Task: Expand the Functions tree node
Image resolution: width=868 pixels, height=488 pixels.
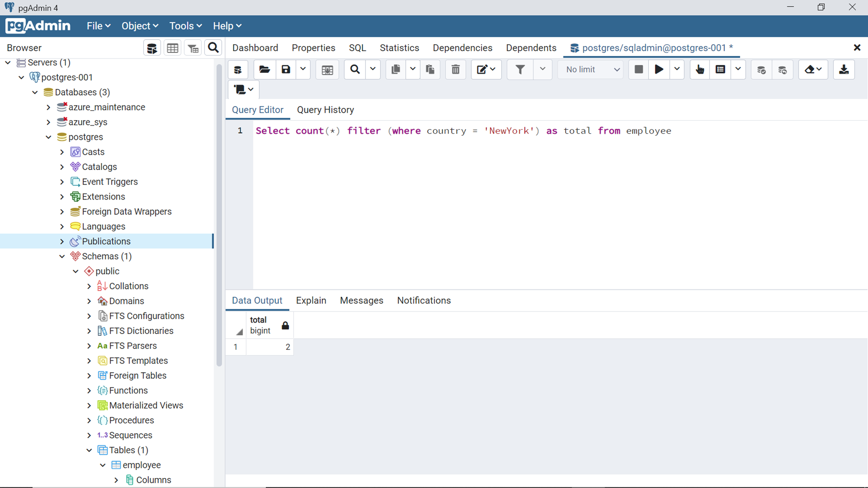Action: click(x=89, y=390)
